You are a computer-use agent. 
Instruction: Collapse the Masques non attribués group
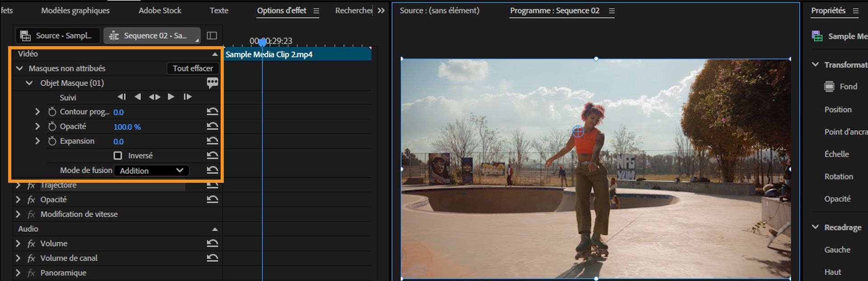pyautogui.click(x=19, y=68)
